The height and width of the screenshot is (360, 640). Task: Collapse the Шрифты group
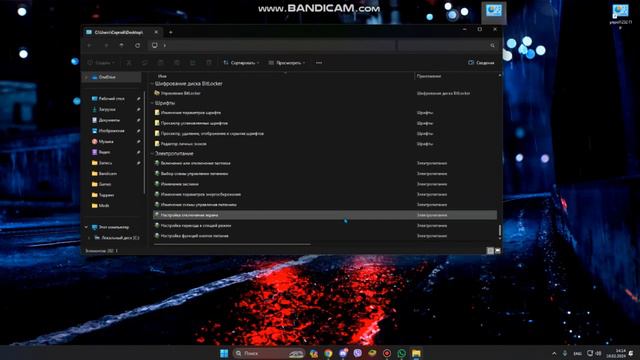point(152,103)
